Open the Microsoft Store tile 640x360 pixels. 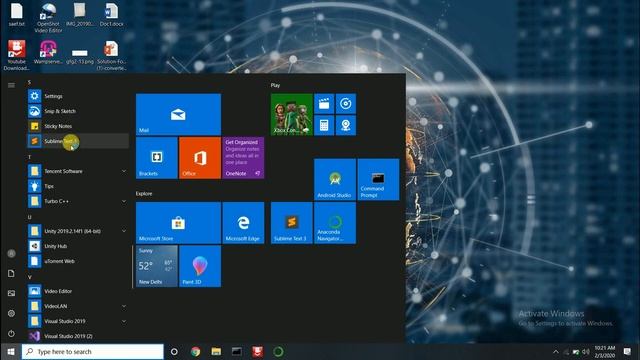[x=178, y=223]
